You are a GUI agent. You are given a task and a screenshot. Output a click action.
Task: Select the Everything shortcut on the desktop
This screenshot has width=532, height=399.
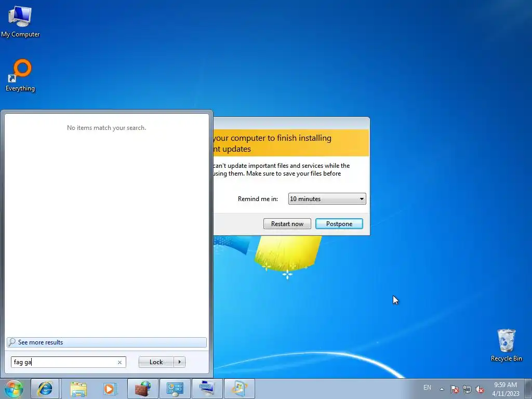[20, 75]
